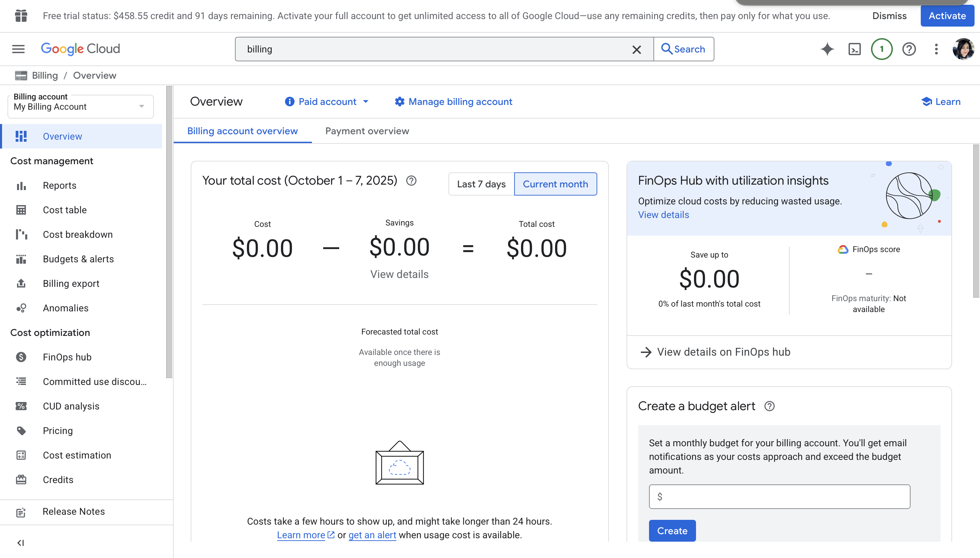The height and width of the screenshot is (558, 980).
Task: Click the Activate button
Action: 947,16
